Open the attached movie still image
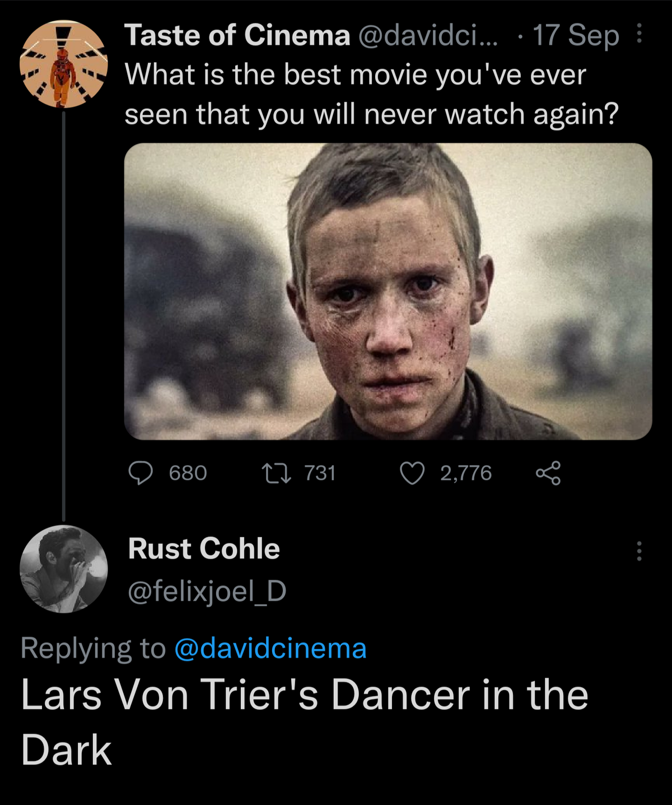Viewport: 672px width, 805px height. point(388,291)
